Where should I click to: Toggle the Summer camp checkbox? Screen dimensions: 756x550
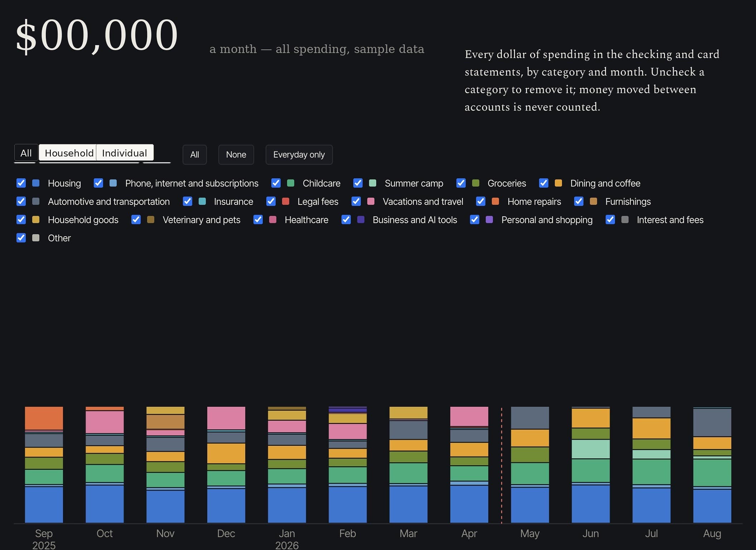[x=358, y=183]
